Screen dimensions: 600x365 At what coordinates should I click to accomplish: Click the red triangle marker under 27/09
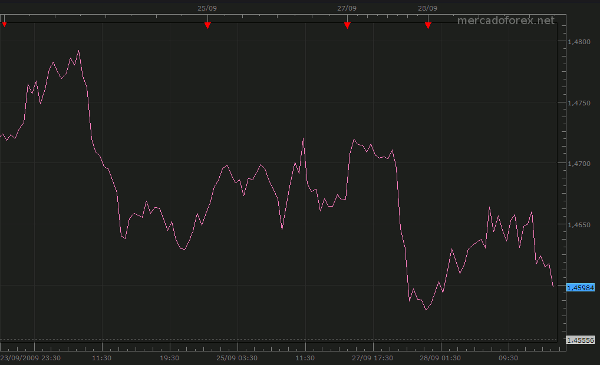point(347,25)
